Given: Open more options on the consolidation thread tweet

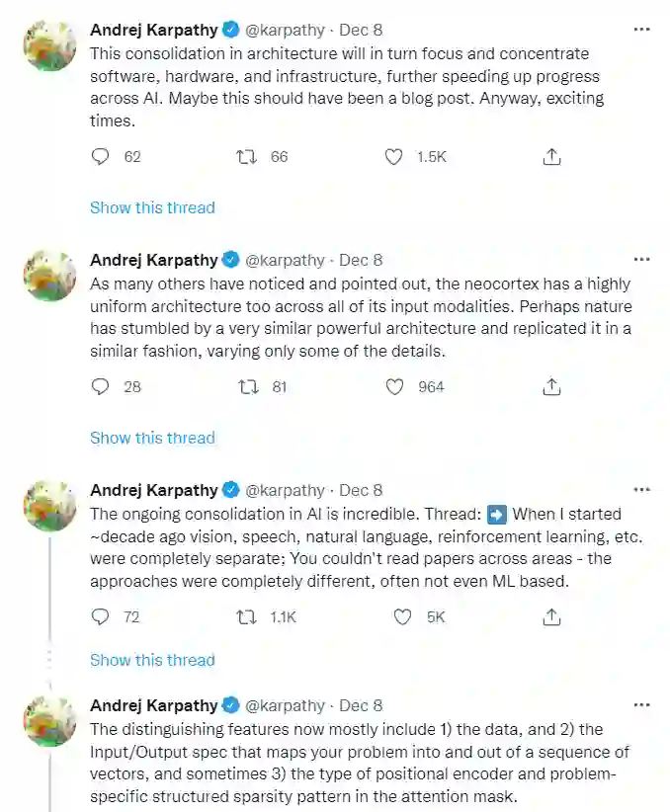Looking at the screenshot, I should 641,490.
